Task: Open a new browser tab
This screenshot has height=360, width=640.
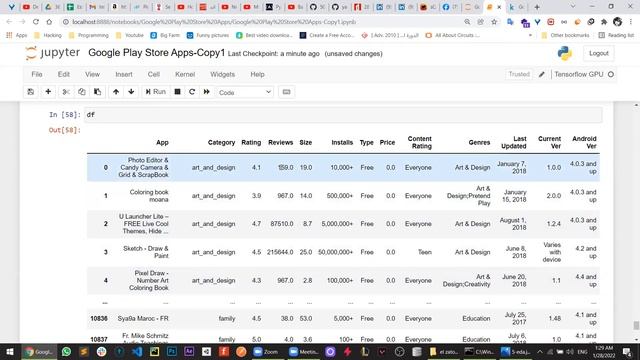Action: tap(537, 7)
